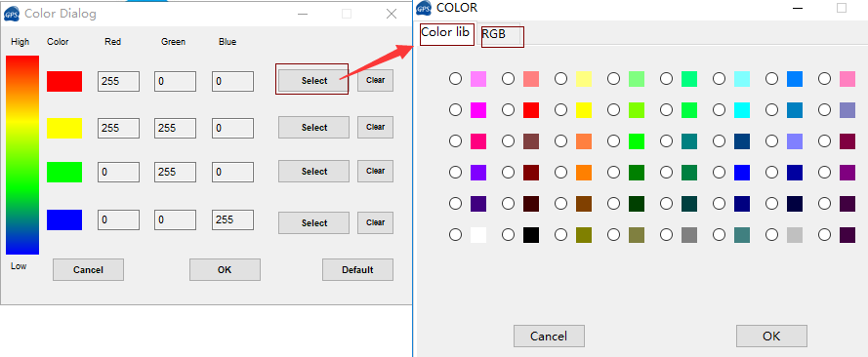Select the radio button beside the black swatch
Screen dimensions: 868x357
click(508, 235)
